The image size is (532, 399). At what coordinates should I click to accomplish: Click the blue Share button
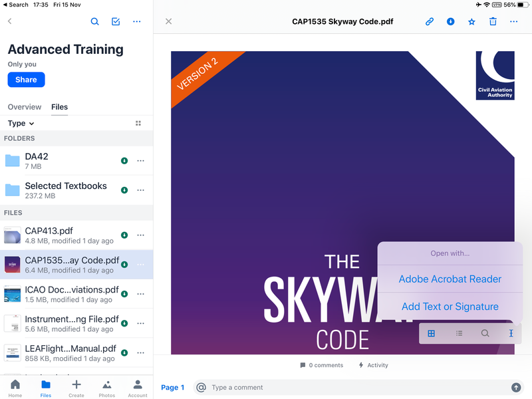point(26,80)
